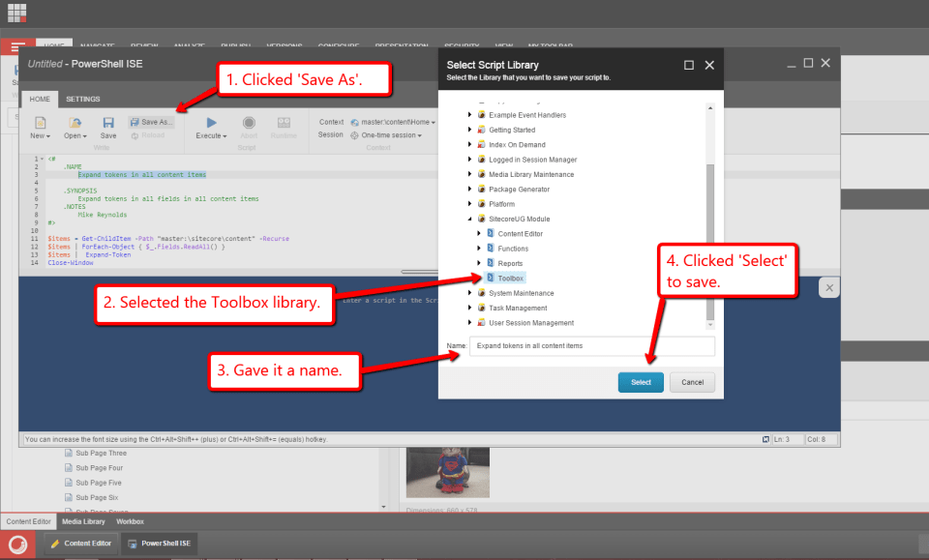Screen dimensions: 929x560
Task: Collapse the SitecoreUG Module node
Action: tap(470, 220)
